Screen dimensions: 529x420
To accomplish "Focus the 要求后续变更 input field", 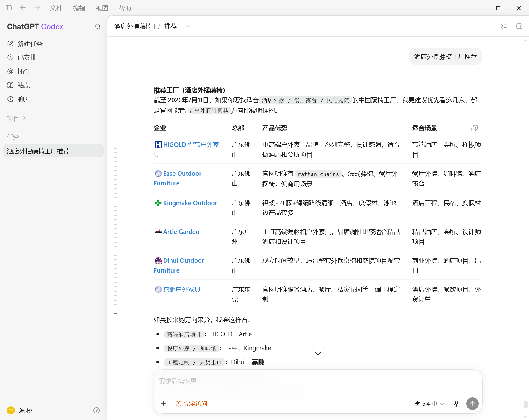I will 318,381.
